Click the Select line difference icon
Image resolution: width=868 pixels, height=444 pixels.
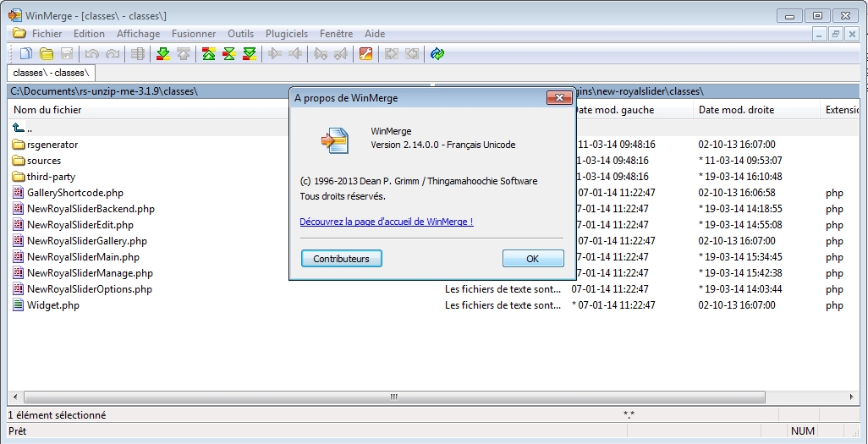[x=138, y=53]
